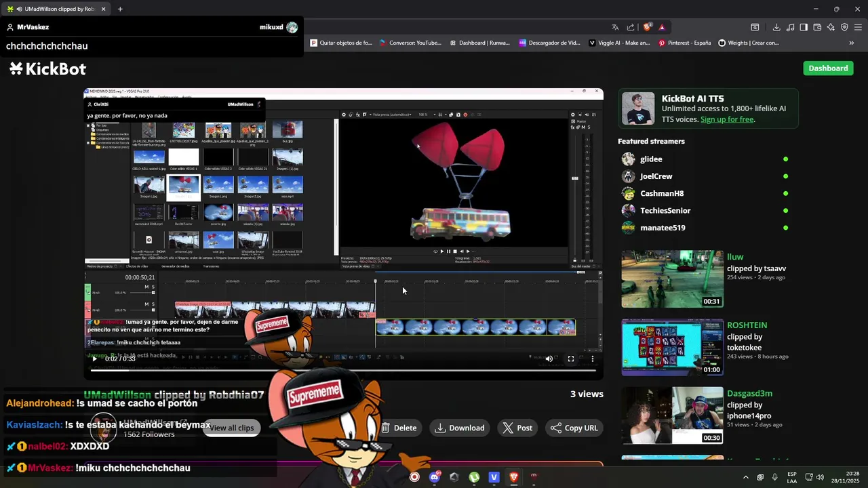Open the Dasgasd3m clip thumbnail
This screenshot has width=868, height=488.
pyautogui.click(x=673, y=415)
